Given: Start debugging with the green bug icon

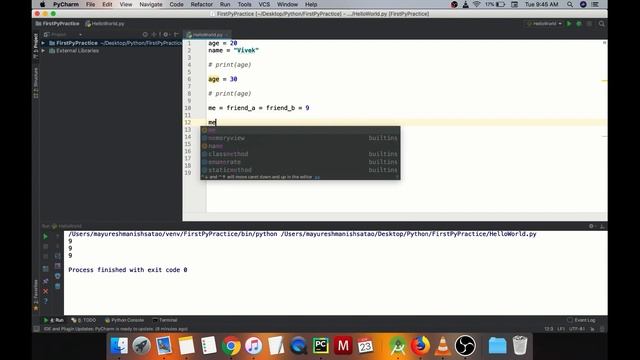Looking at the screenshot, I should [579, 24].
